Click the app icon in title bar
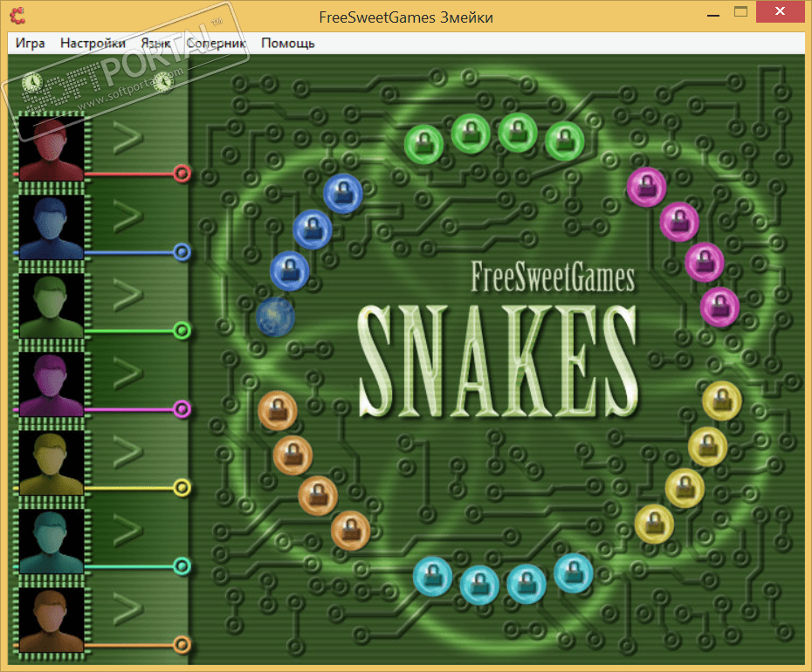This screenshot has height=672, width=812. pos(17,16)
